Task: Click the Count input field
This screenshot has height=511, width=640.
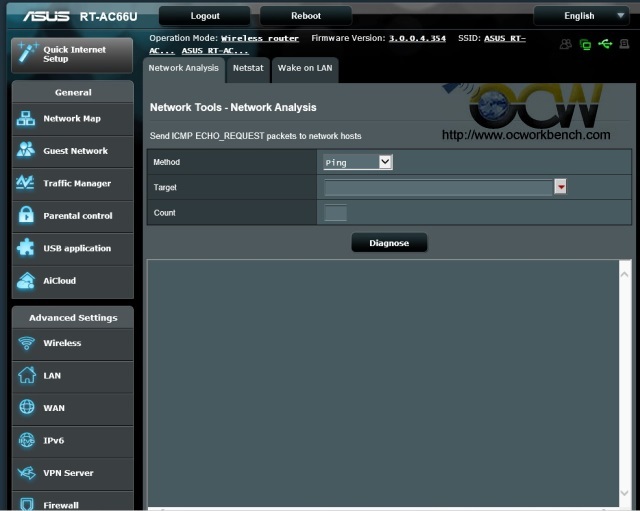Action: pos(336,213)
